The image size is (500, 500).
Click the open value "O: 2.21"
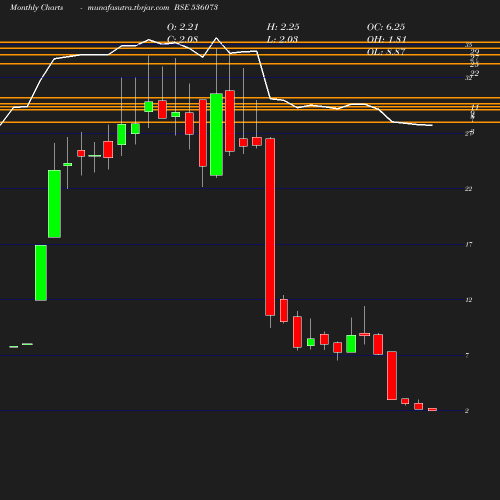point(183,27)
